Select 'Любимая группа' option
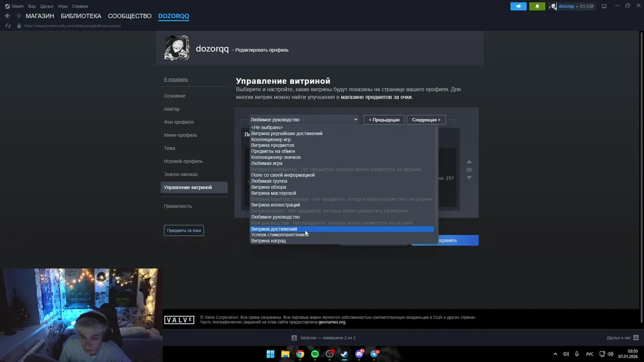Screen dimensions: 644x362 (343, 181)
